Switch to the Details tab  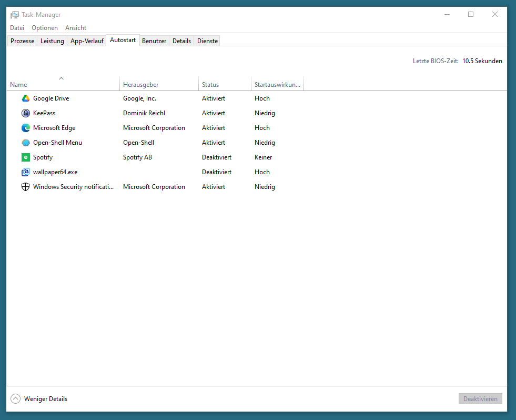(x=181, y=41)
